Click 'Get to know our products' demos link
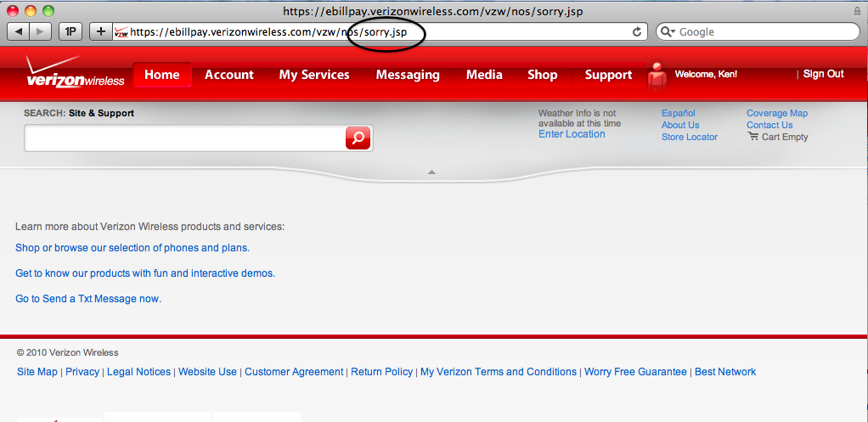Image resolution: width=868 pixels, height=422 pixels. tap(145, 273)
